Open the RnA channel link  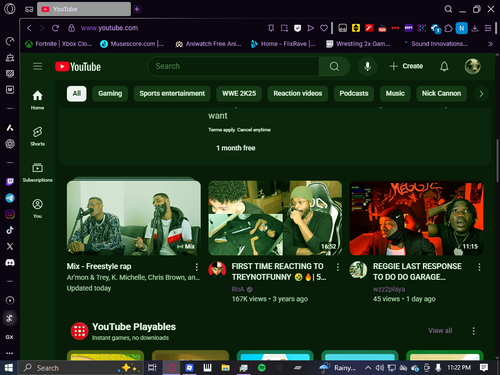(x=238, y=289)
